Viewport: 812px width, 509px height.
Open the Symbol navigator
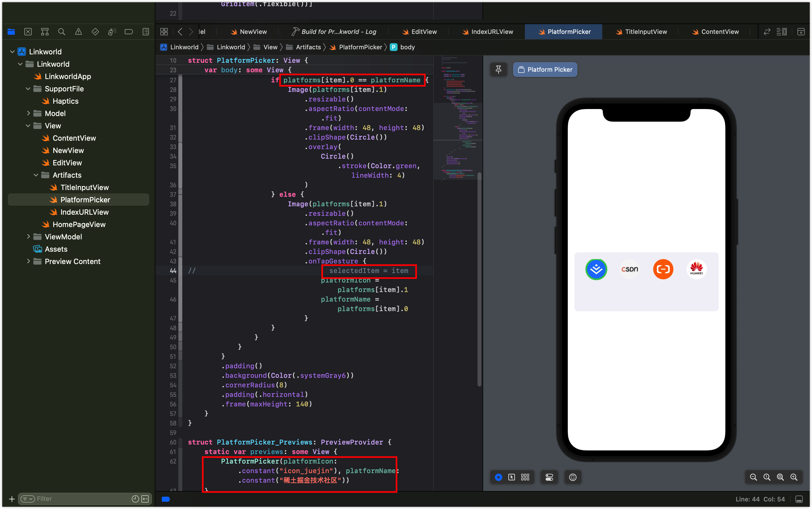pyautogui.click(x=45, y=32)
